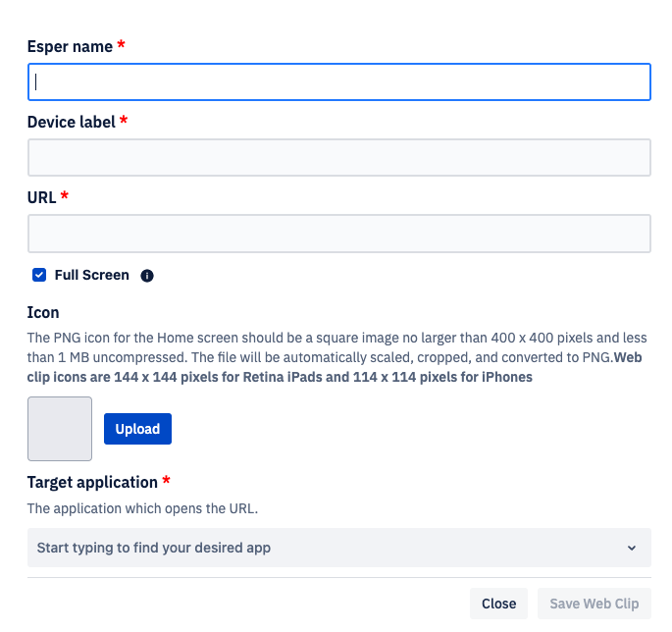The height and width of the screenshot is (632, 672).
Task: Open the 'Start typing to find your desired app' field
Action: click(x=339, y=548)
